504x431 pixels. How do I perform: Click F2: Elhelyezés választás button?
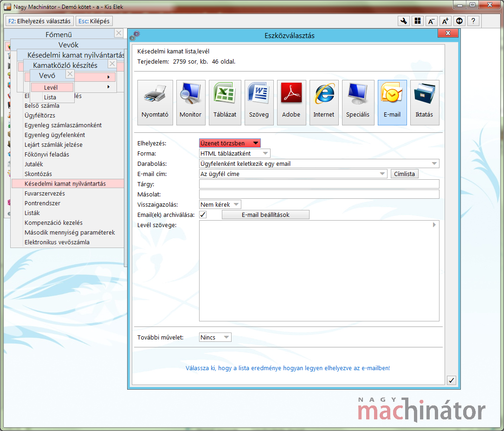tap(39, 21)
